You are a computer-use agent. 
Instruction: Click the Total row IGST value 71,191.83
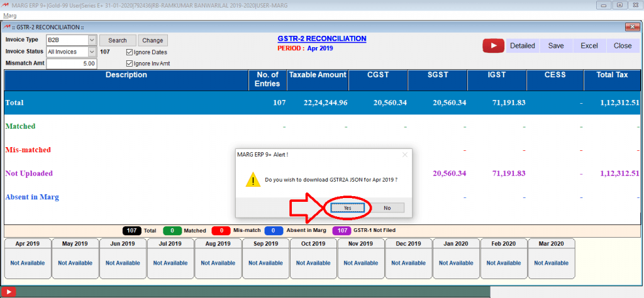tap(508, 102)
